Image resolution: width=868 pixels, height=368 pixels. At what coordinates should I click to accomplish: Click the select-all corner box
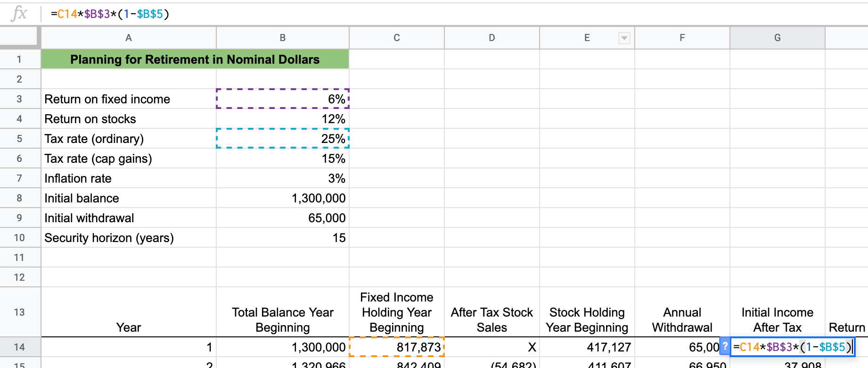19,37
